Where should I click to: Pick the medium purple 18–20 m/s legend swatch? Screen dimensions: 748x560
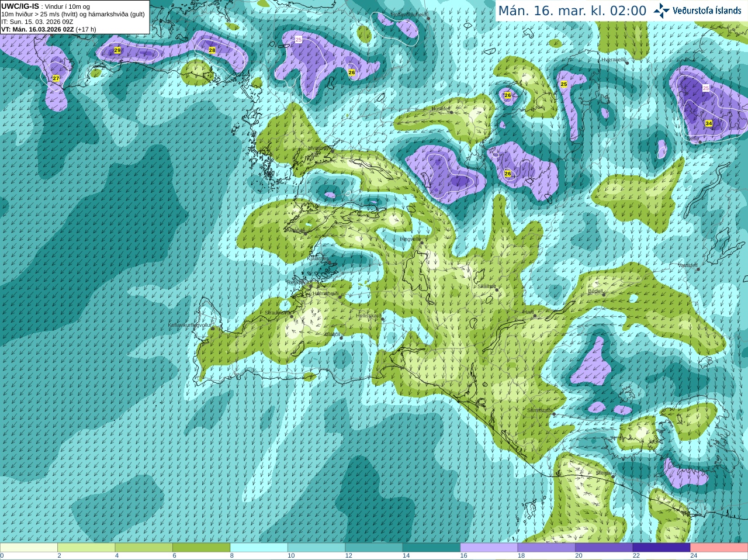pyautogui.click(x=546, y=548)
